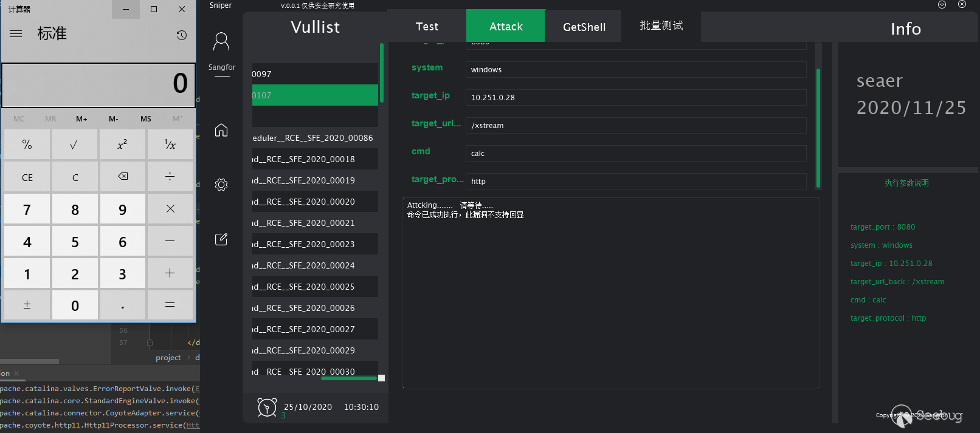
Task: Click calculator digit 7
Action: tap(27, 209)
